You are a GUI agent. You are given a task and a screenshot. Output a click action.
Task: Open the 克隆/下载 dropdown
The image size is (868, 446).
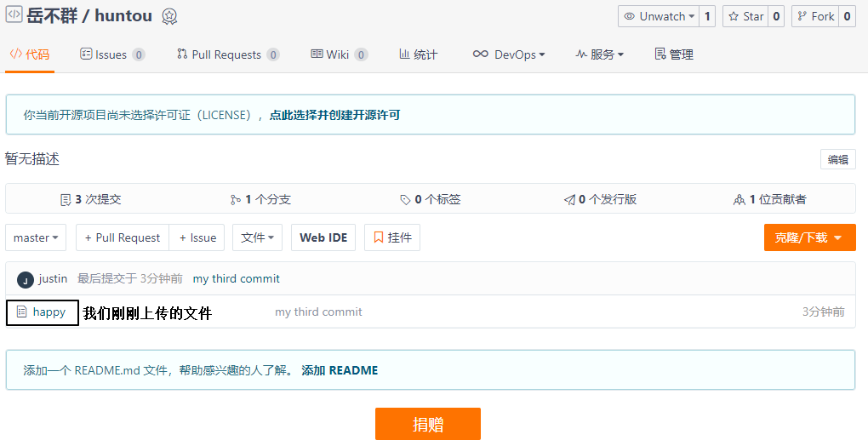[808, 238]
